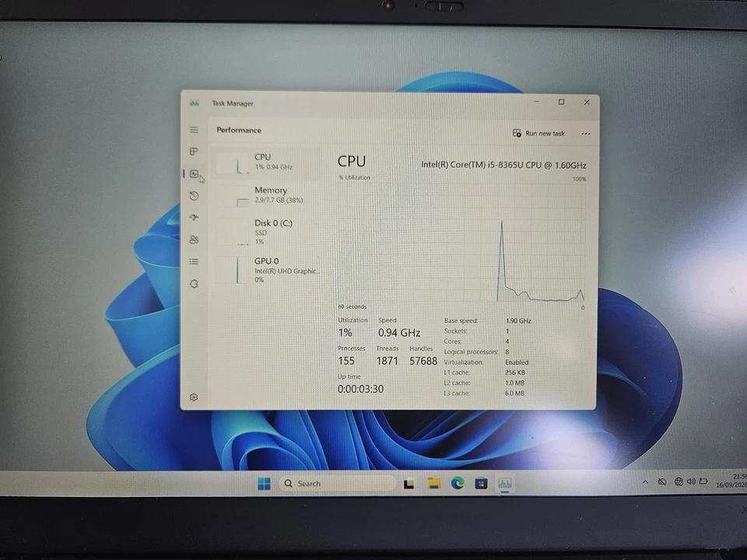Click the Processes count 155

tap(346, 361)
